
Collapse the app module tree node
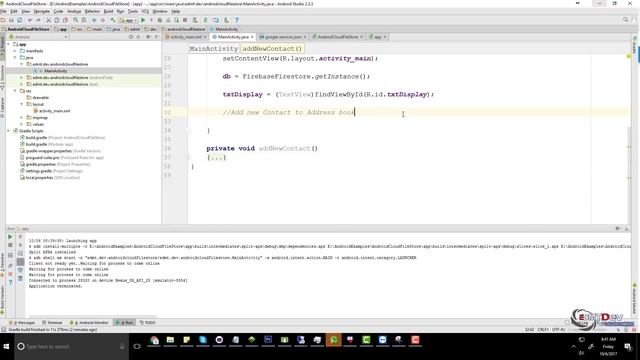9,44
